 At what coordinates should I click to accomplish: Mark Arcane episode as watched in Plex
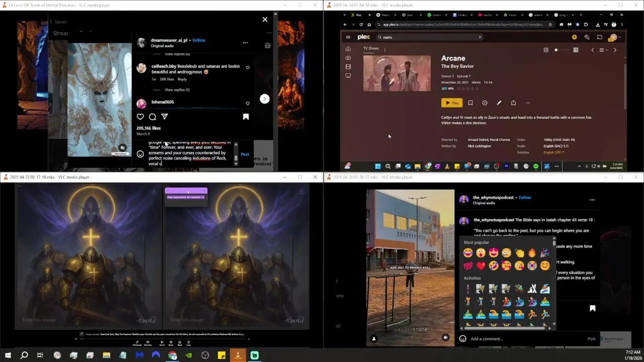pyautogui.click(x=485, y=103)
